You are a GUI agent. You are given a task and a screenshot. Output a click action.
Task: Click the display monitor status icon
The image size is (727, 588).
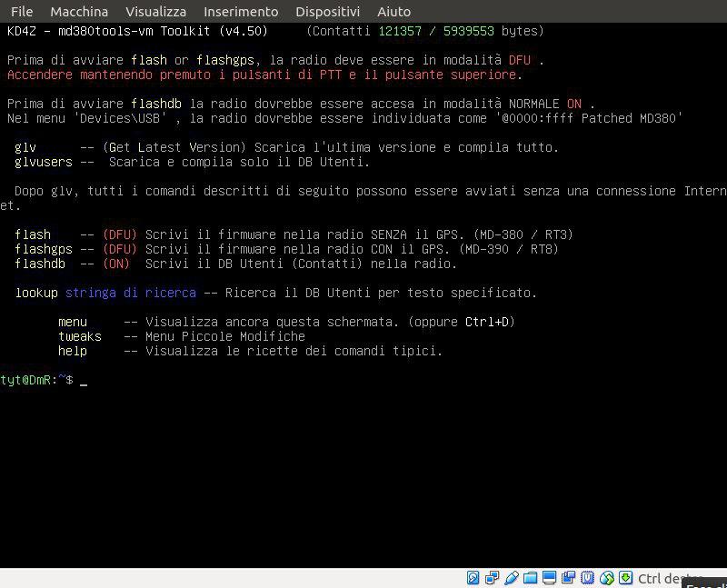pos(550,578)
